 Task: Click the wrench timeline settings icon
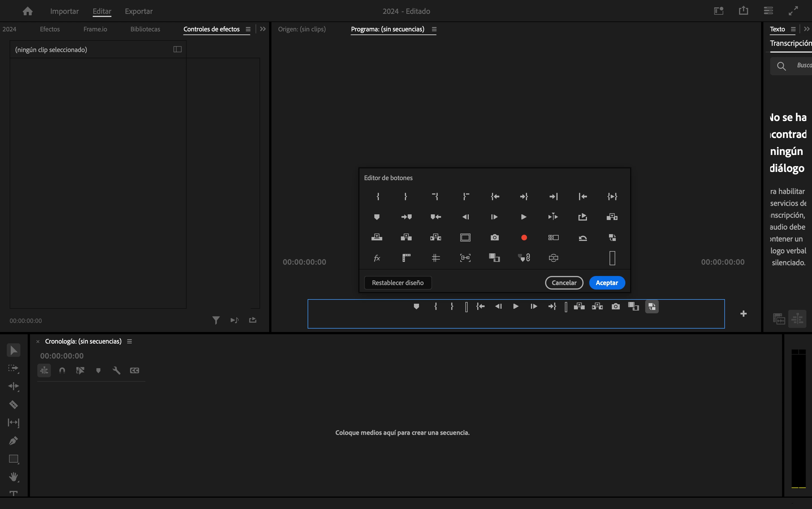116,370
